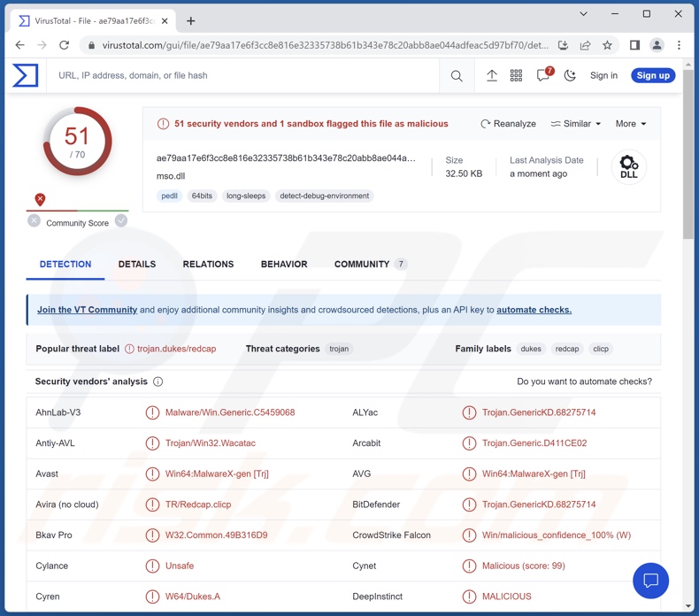Click the TR/Redcap.clicp Avira detection
This screenshot has width=699, height=616.
point(198,504)
